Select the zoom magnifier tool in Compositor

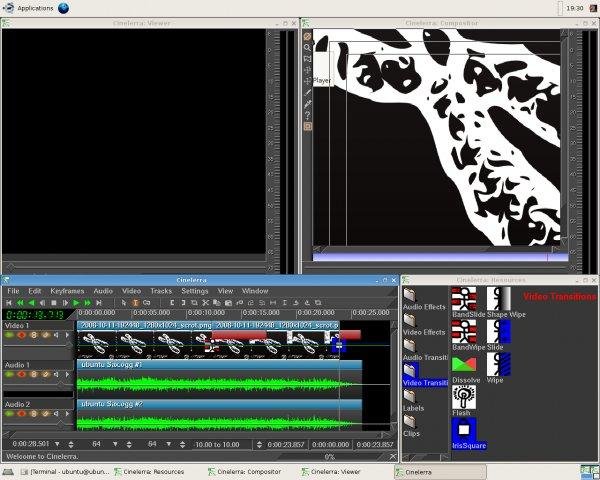308,47
